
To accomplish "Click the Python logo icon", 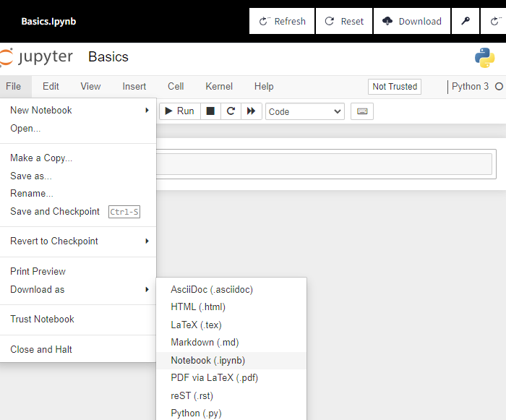I will (484, 58).
